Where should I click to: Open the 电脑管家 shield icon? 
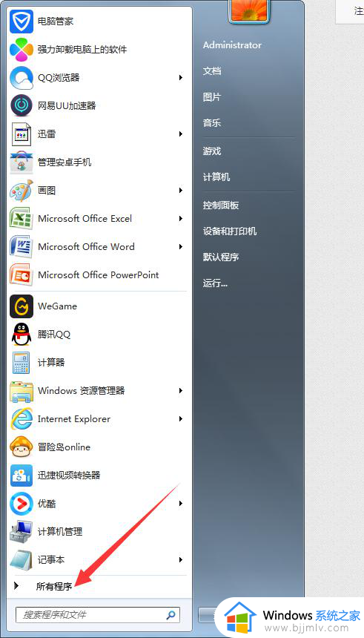click(x=21, y=22)
